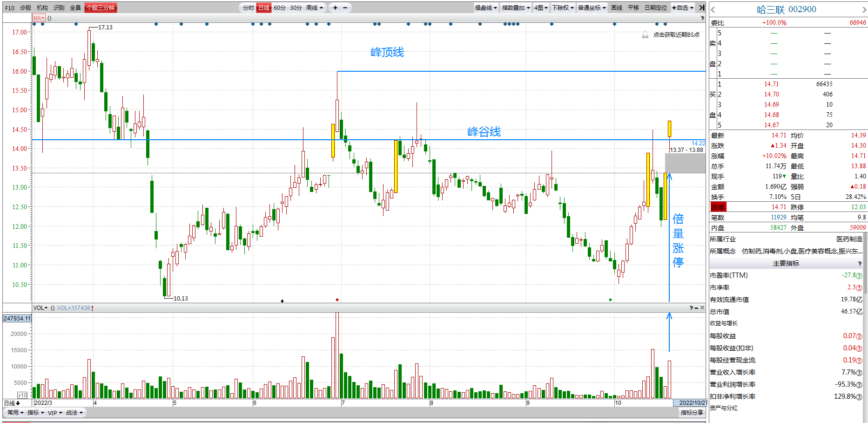This screenshot has width=868, height=423.
Task: Open the 下除权 dropdown
Action: (x=563, y=8)
